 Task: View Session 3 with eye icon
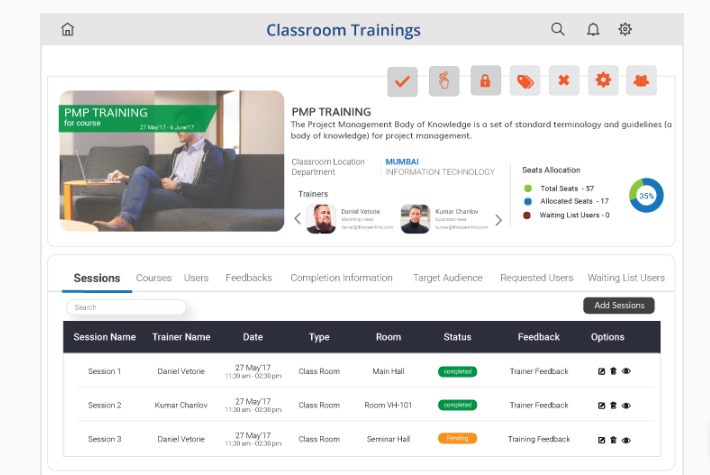tap(626, 440)
